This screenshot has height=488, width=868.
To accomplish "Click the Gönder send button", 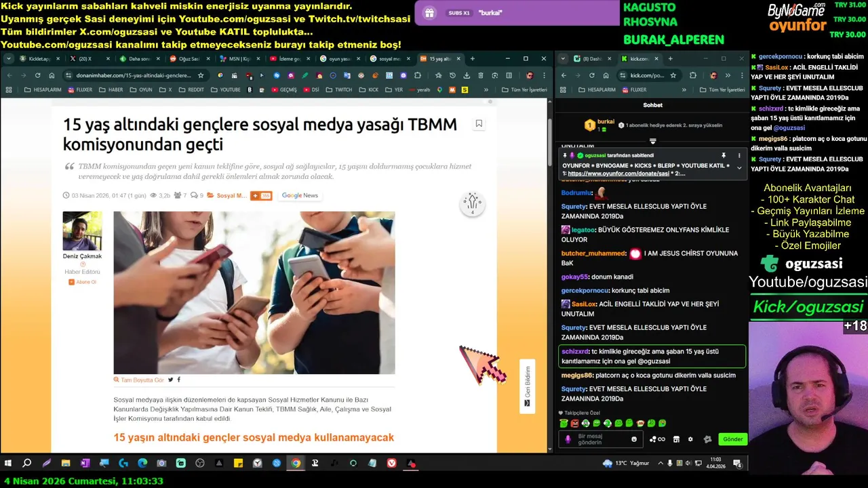I will pyautogui.click(x=732, y=439).
